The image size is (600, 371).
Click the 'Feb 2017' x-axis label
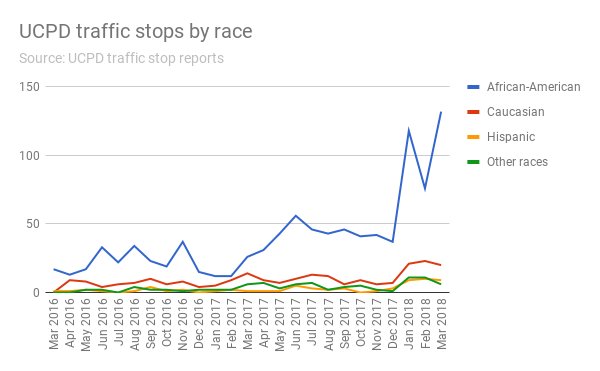click(232, 324)
